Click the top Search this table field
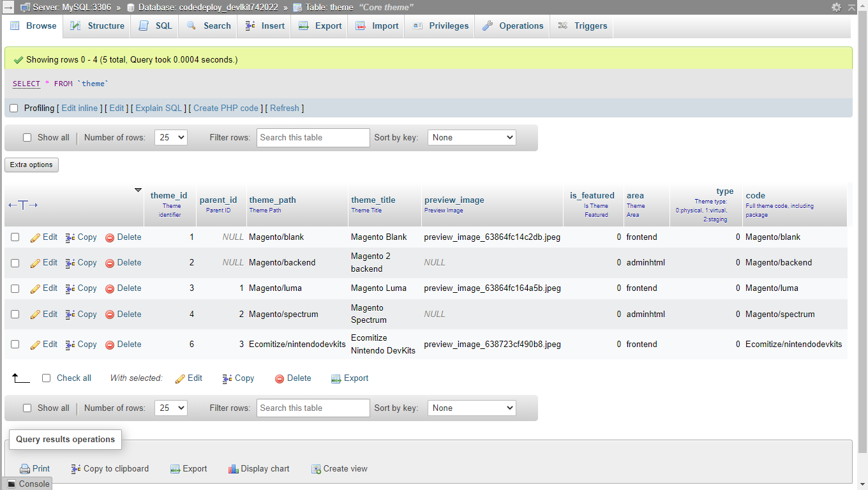Viewport: 868px width, 490px height. (313, 138)
